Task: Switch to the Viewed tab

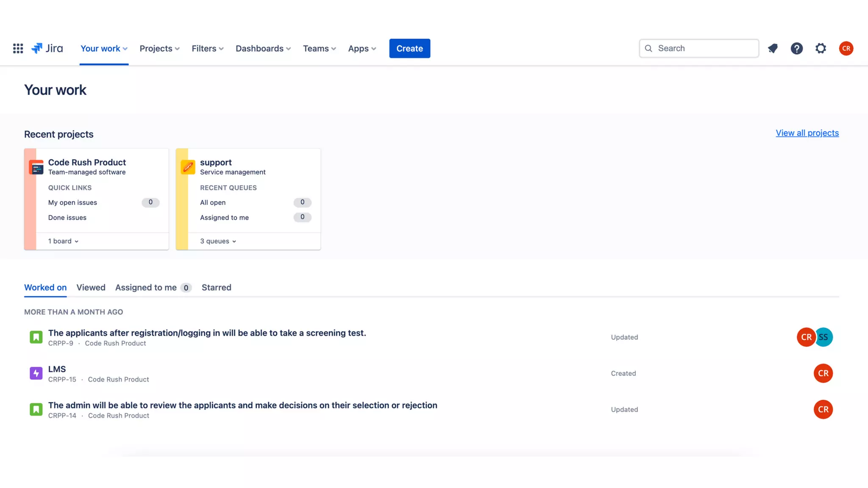Action: coord(91,287)
